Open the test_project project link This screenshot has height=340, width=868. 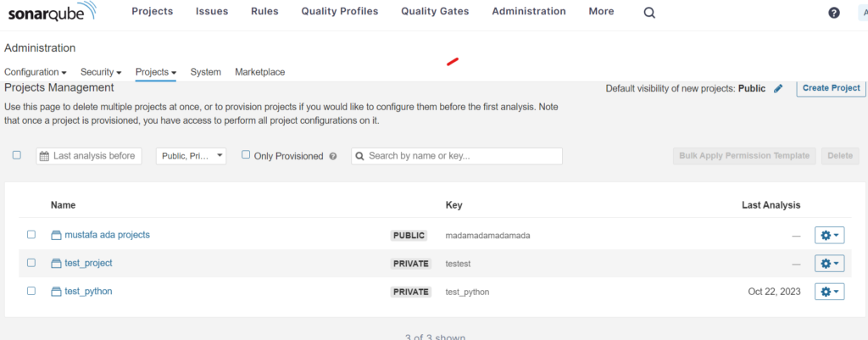[x=88, y=263]
